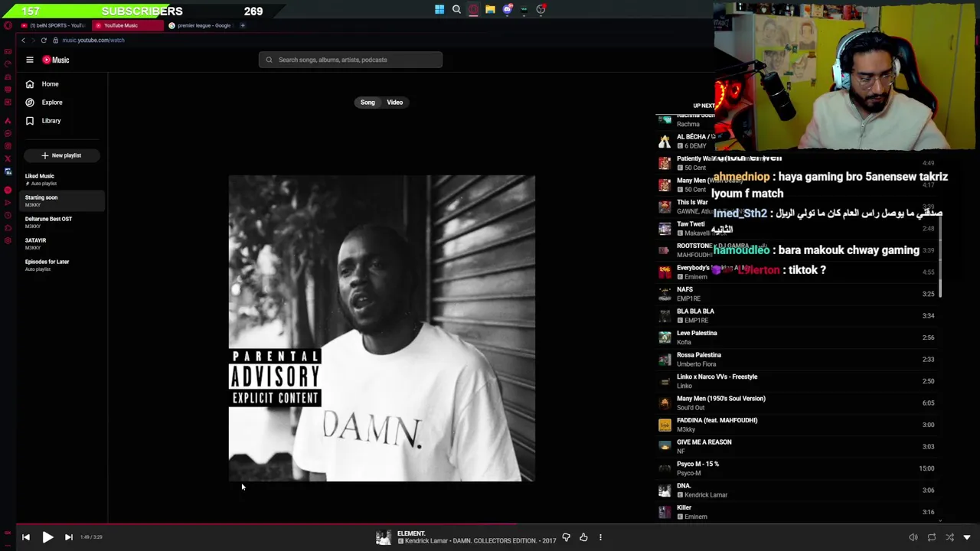This screenshot has height=551, width=980.
Task: Create a New playlist
Action: click(61, 155)
